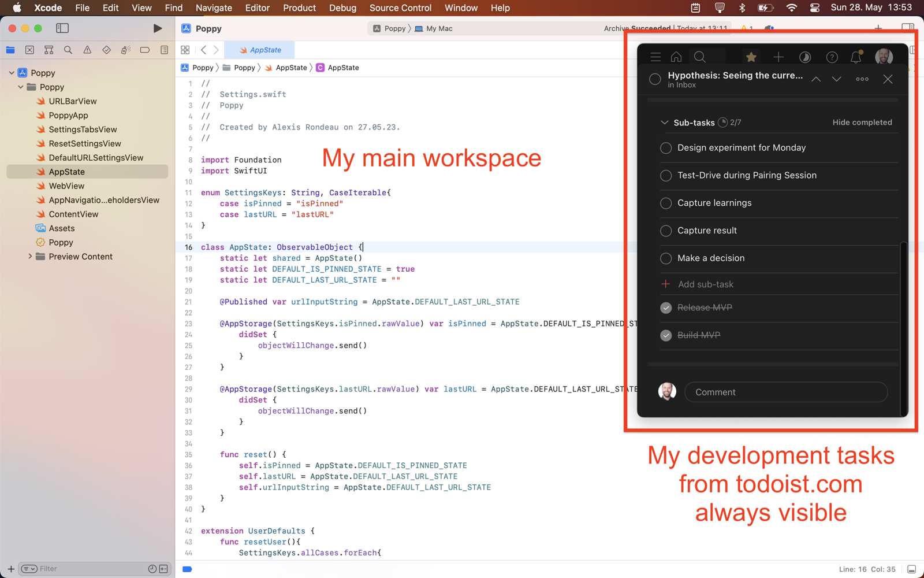The height and width of the screenshot is (578, 924).
Task: Open Todoist notifications bell
Action: pyautogui.click(x=856, y=57)
